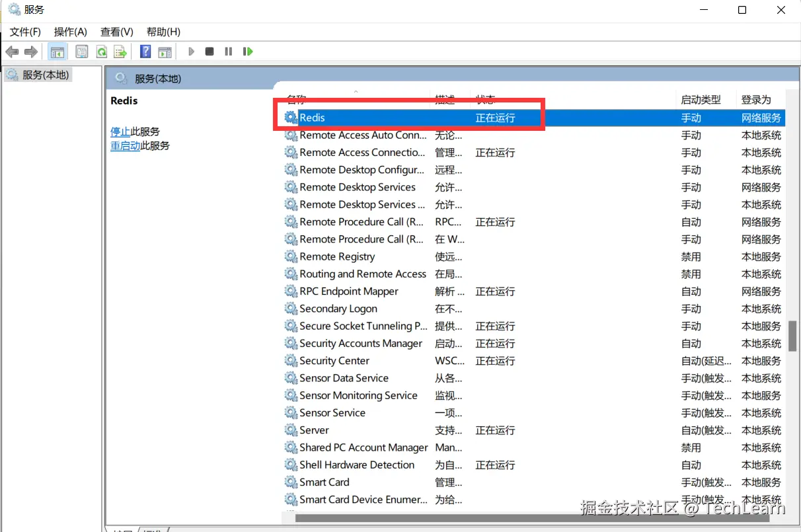
Task: Open the 操作(A) menu
Action: 71,32
